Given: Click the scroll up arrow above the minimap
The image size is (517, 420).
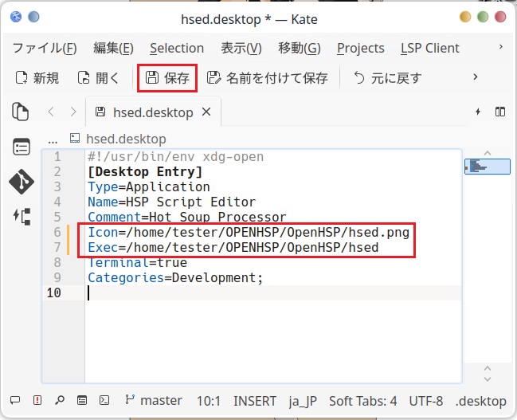Looking at the screenshot, I should point(488,153).
